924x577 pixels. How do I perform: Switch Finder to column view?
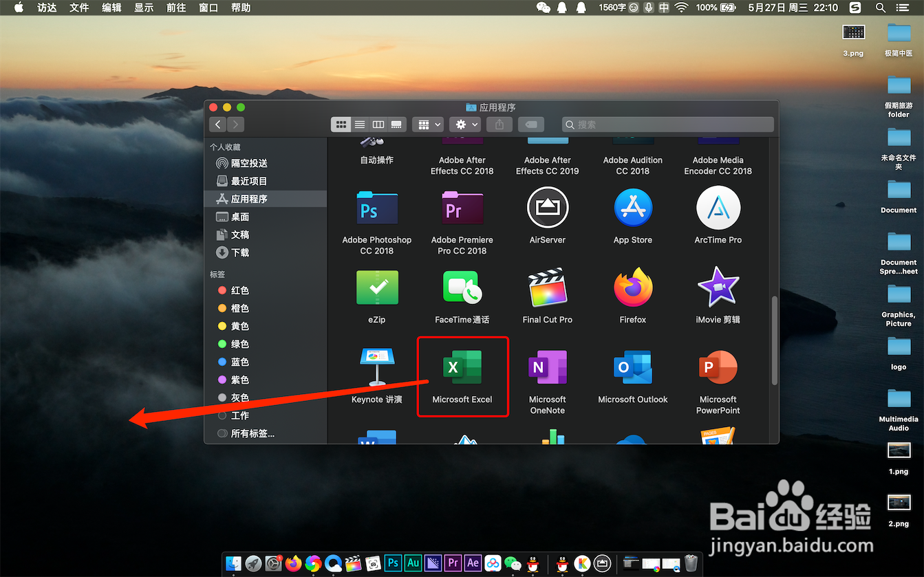378,124
